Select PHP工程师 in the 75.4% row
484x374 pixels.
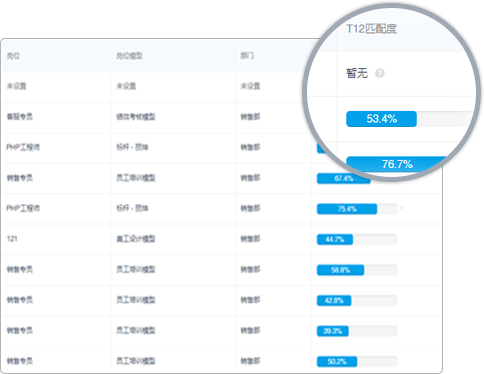tap(23, 208)
